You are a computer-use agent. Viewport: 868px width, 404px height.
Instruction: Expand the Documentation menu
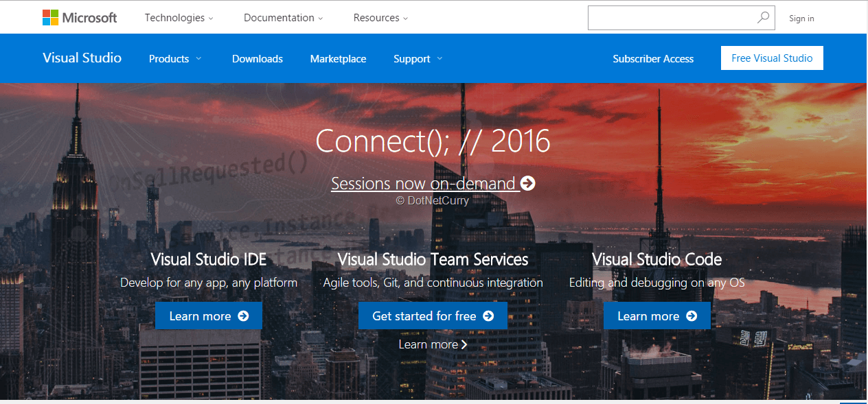point(284,18)
